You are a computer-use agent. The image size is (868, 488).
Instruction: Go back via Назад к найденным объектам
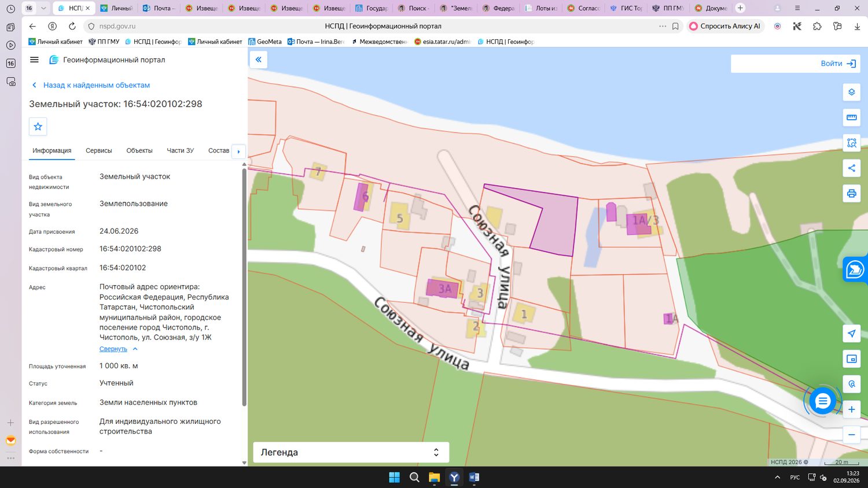(91, 85)
